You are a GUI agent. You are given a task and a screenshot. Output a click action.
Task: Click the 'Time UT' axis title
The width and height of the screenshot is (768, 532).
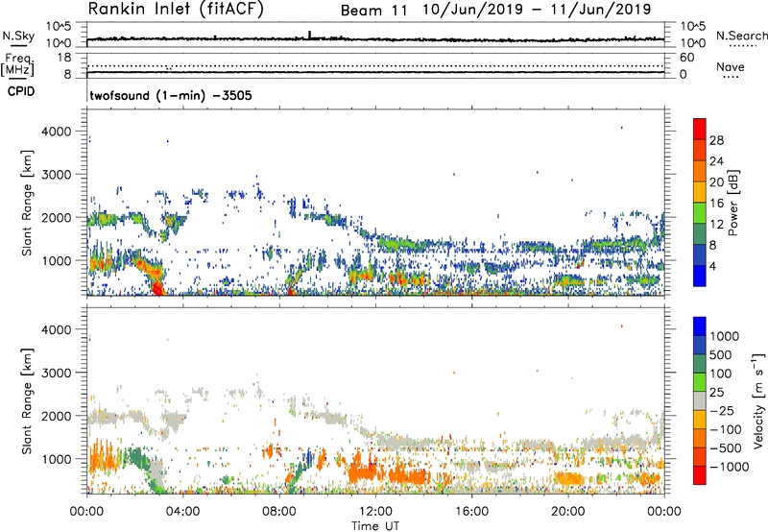click(375, 526)
